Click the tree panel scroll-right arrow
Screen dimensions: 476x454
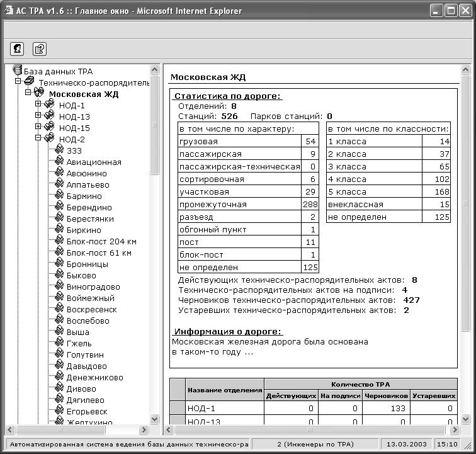pyautogui.click(x=144, y=429)
